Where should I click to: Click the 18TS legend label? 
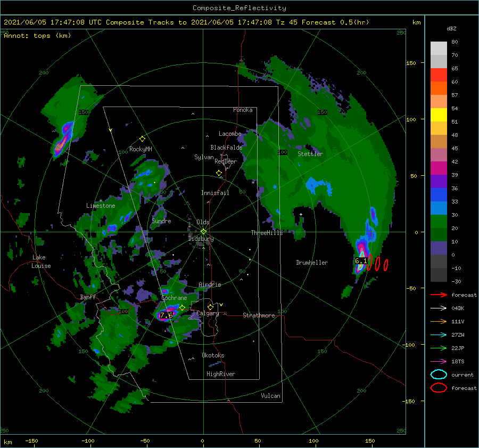pos(458,362)
